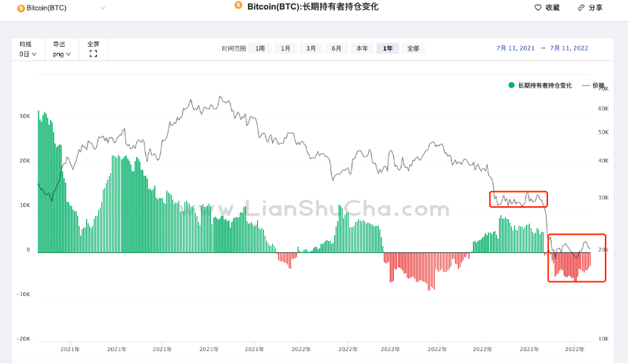
Task: Choose the 6月 time range
Action: pyautogui.click(x=336, y=48)
